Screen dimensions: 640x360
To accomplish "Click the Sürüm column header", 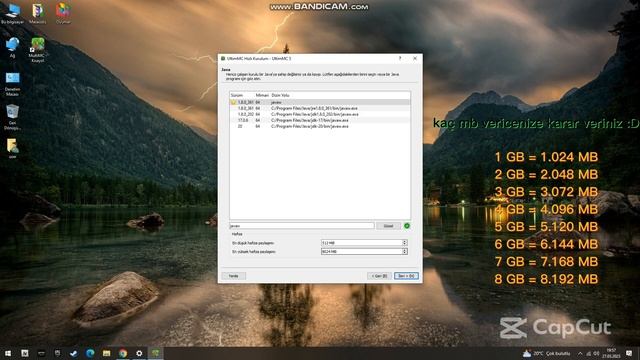I will 237,95.
